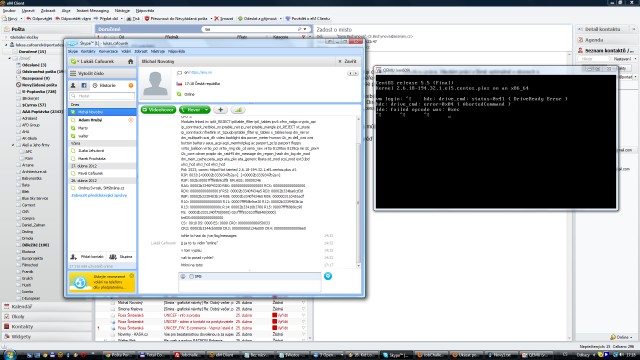Screen dimensions: 640x360
Task: Click Odpovědět in eM Client toolbar
Action: [x=39, y=19]
